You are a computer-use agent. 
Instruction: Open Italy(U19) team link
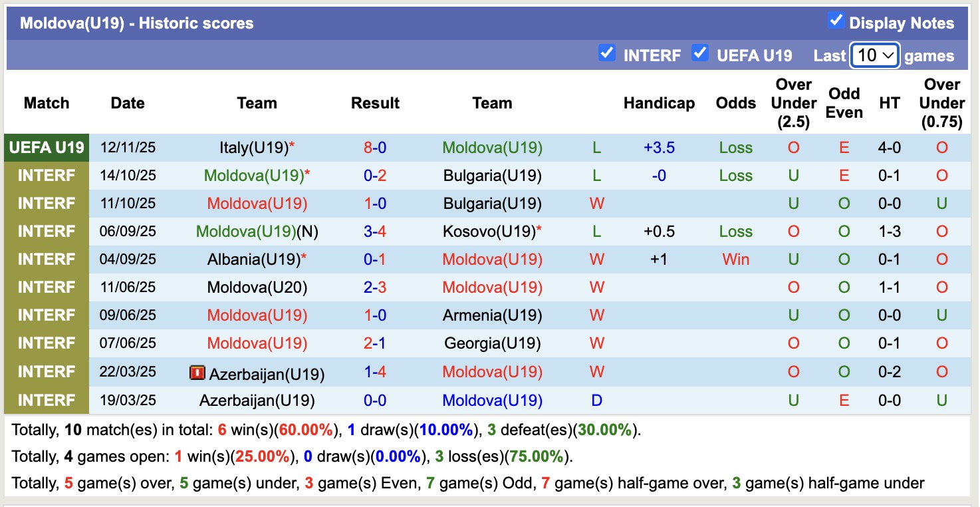(x=253, y=148)
